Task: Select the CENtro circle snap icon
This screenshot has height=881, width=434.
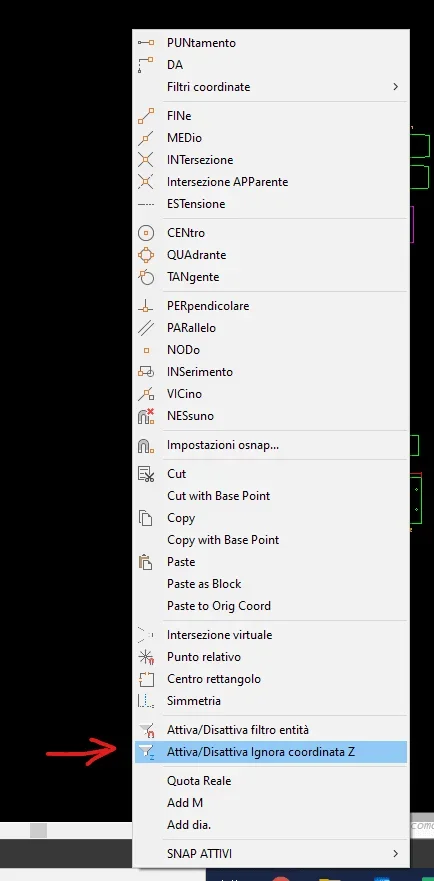Action: 146,233
